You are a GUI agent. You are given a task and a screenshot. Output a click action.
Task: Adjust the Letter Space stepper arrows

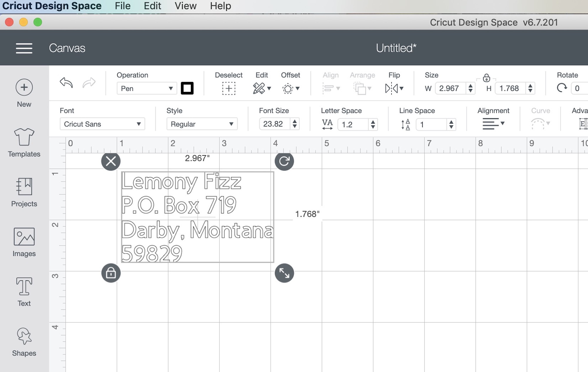[373, 124]
